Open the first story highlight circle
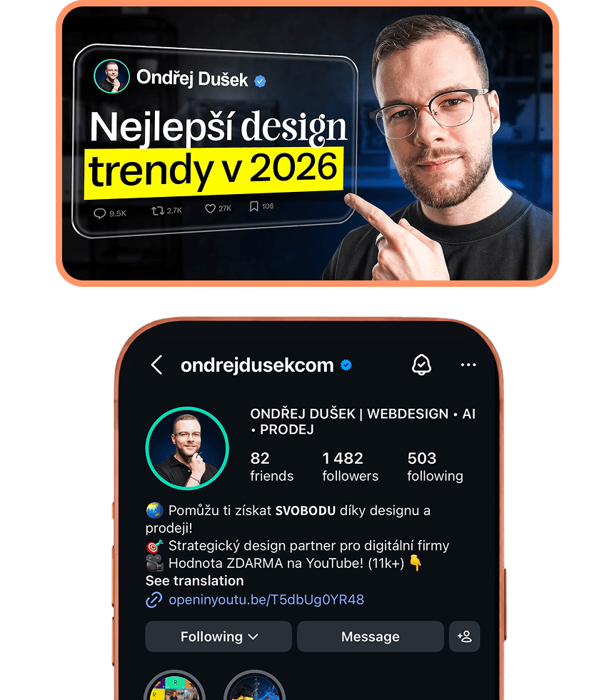604x700 pixels. [x=175, y=685]
